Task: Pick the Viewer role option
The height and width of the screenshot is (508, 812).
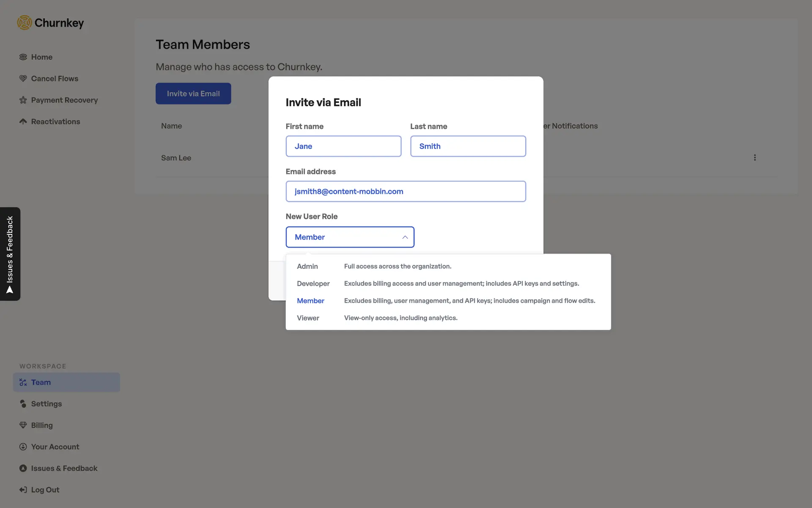Action: click(308, 318)
